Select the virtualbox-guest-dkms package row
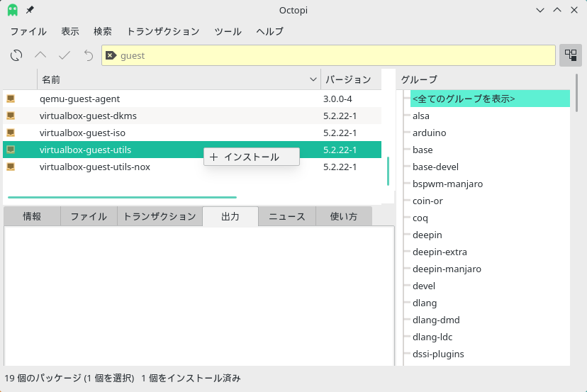This screenshot has width=587, height=392. point(192,116)
